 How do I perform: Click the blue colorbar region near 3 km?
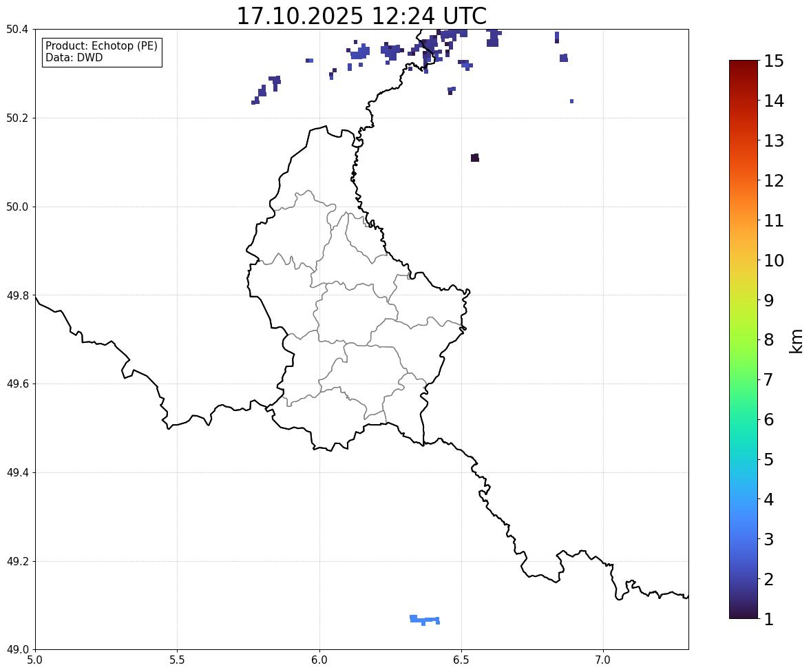(x=744, y=539)
